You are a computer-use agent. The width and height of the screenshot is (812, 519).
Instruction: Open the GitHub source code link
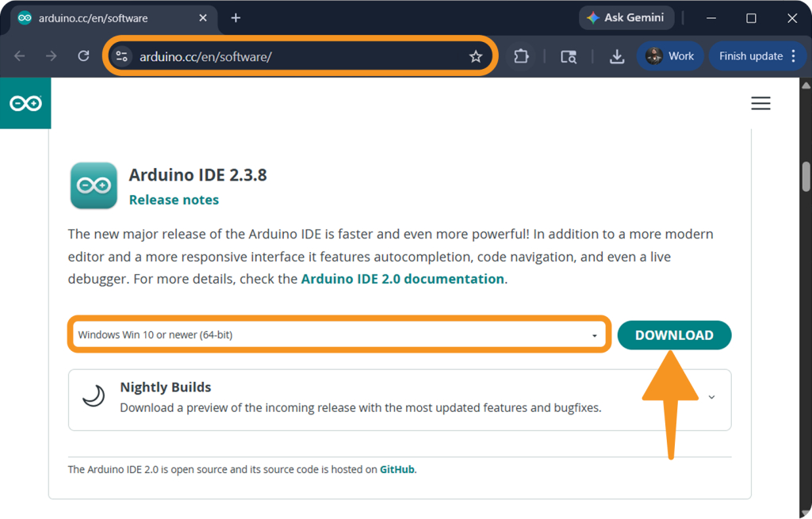click(x=396, y=469)
